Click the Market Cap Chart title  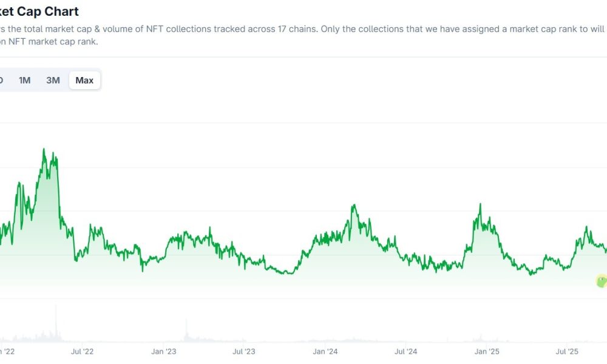point(39,11)
